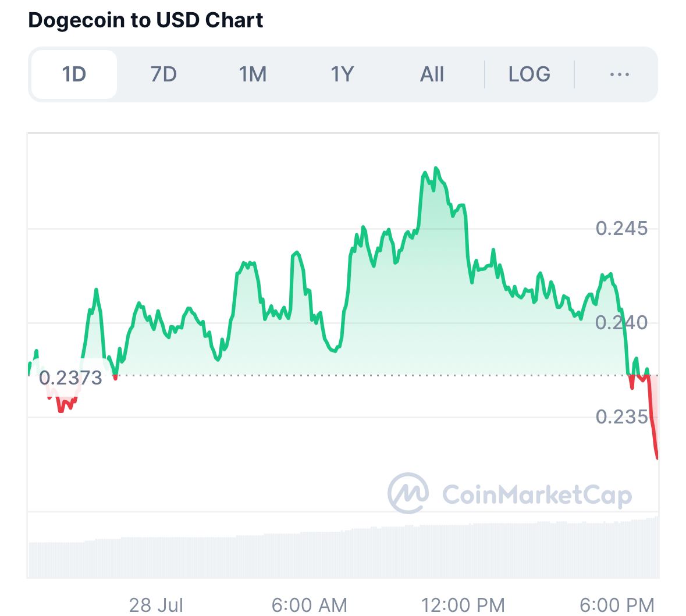Toggle LOG scale on chart

tap(529, 74)
